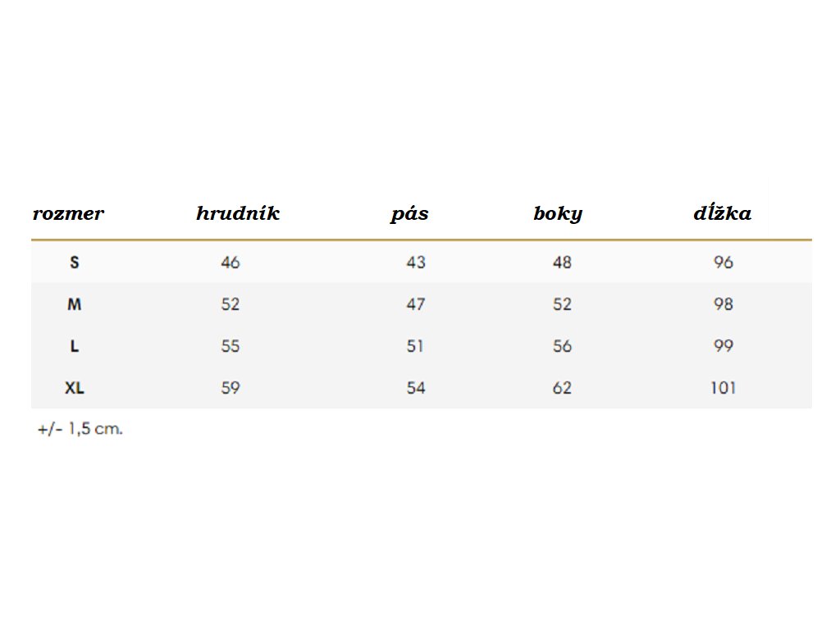The width and height of the screenshot is (840, 630).
Task: Click the 'pás' column header
Action: (x=409, y=215)
